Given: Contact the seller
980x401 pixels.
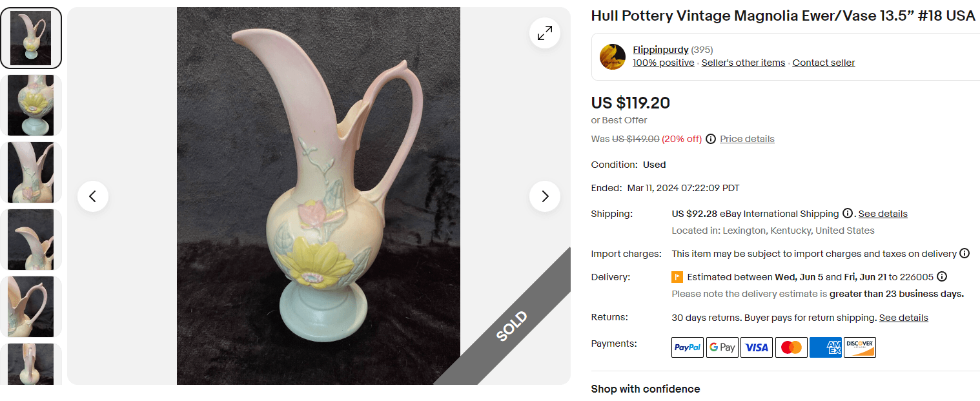Looking at the screenshot, I should click(823, 63).
